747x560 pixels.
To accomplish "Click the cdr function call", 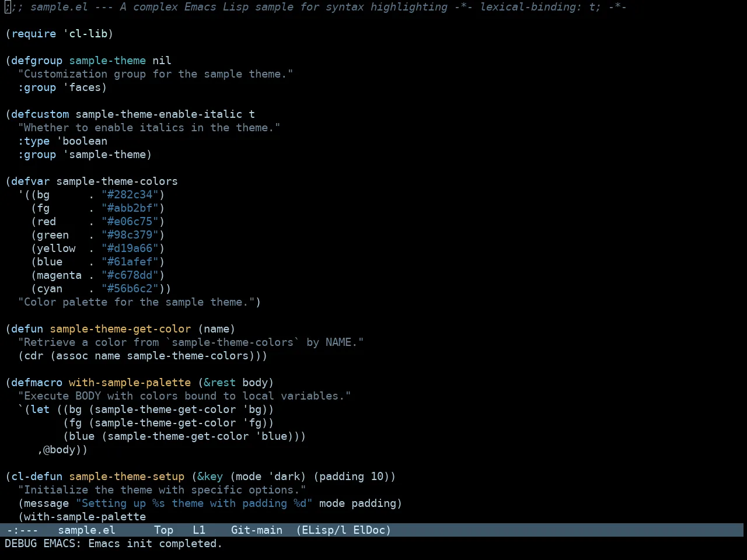I will pos(34,355).
